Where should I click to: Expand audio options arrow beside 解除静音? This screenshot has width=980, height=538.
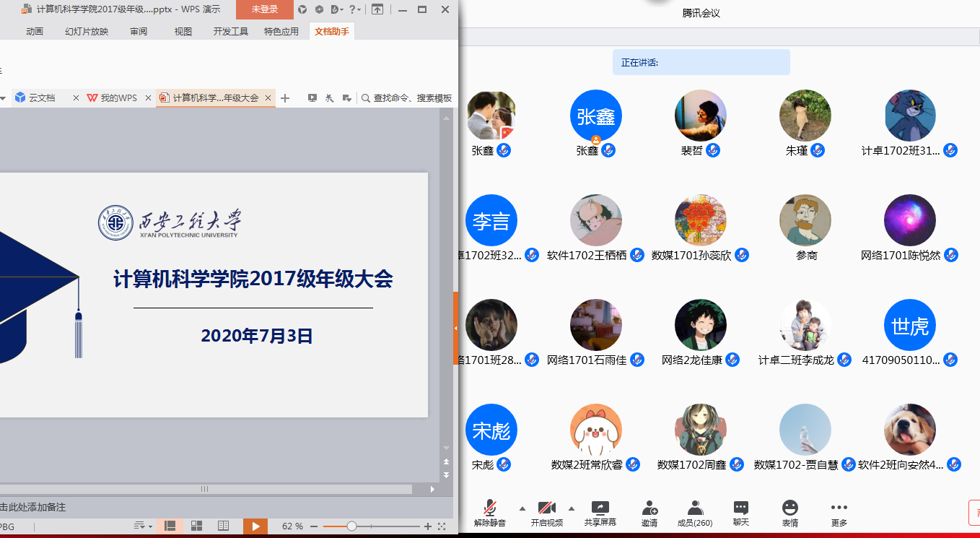pyautogui.click(x=522, y=507)
